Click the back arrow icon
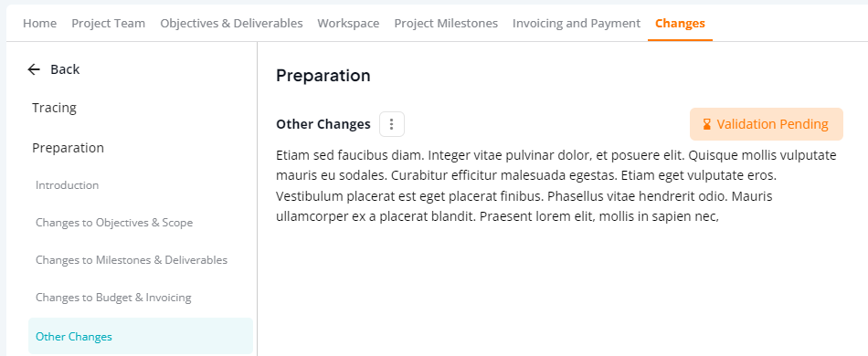868x356 pixels. (x=34, y=69)
